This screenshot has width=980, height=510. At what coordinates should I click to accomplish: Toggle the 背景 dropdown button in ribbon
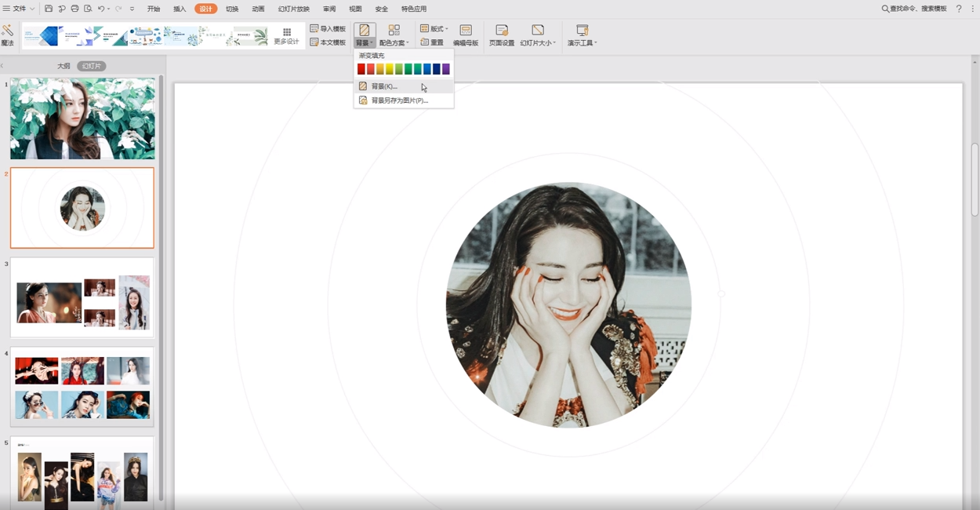pos(365,35)
